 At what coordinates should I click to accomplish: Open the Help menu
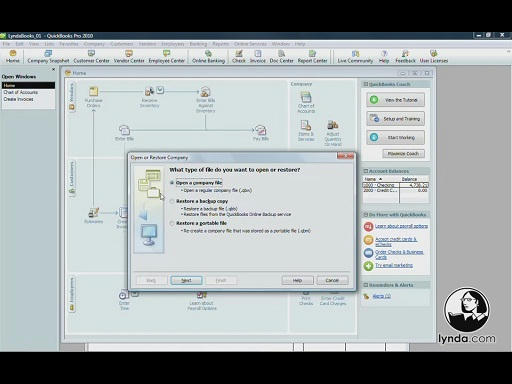[x=300, y=44]
